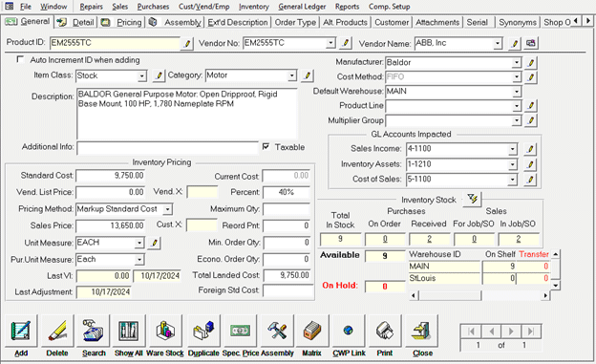Click edit pencil next to Product ID
596x364 pixels.
coord(187,43)
